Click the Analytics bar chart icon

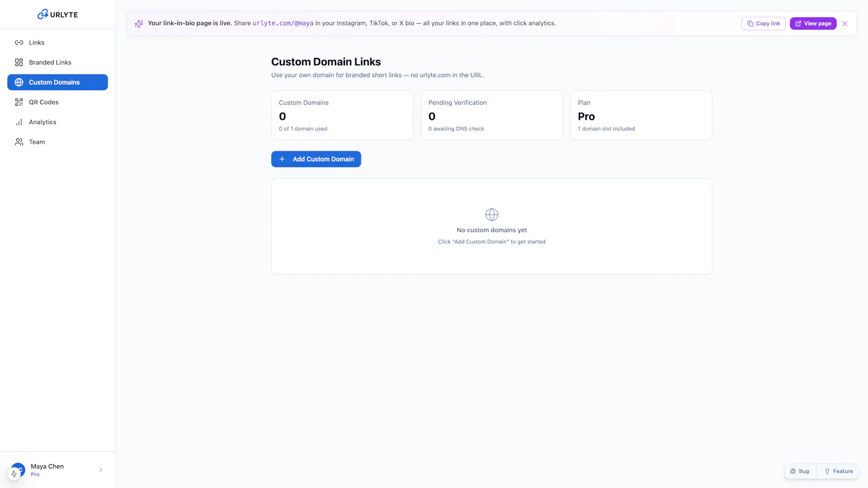coord(19,122)
